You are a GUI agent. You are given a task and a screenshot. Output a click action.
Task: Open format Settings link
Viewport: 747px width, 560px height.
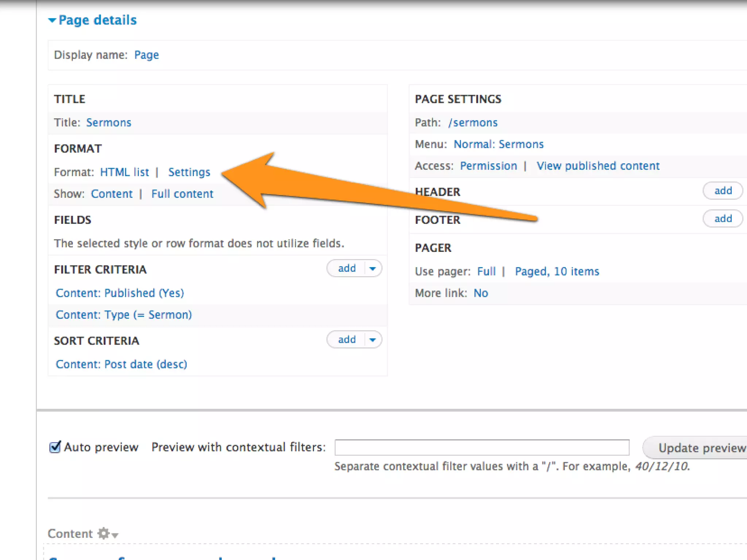189,172
